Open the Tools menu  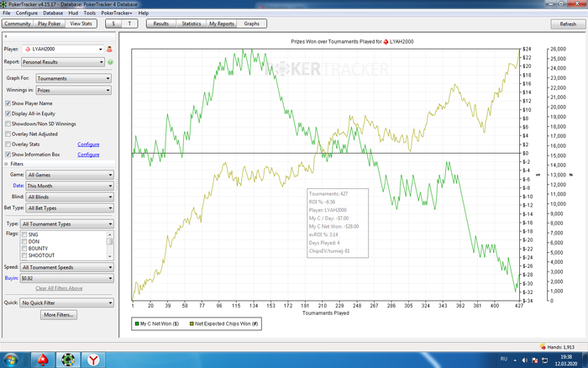[x=90, y=13]
